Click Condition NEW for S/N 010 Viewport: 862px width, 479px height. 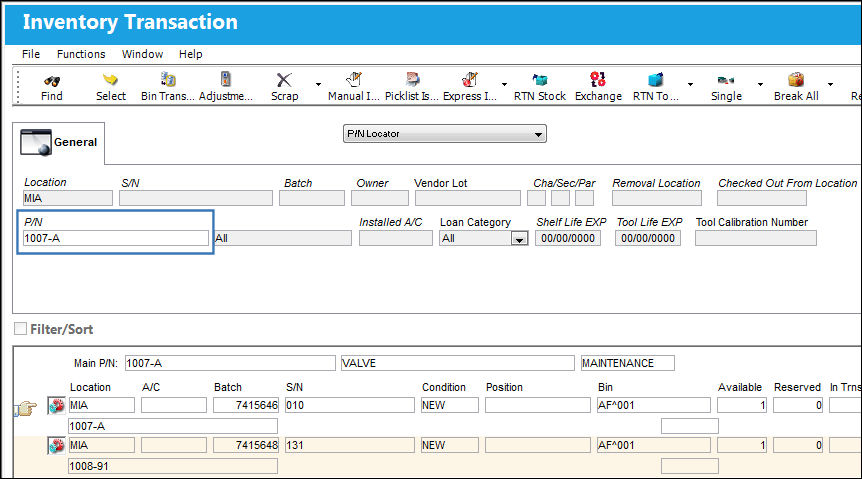(x=450, y=405)
